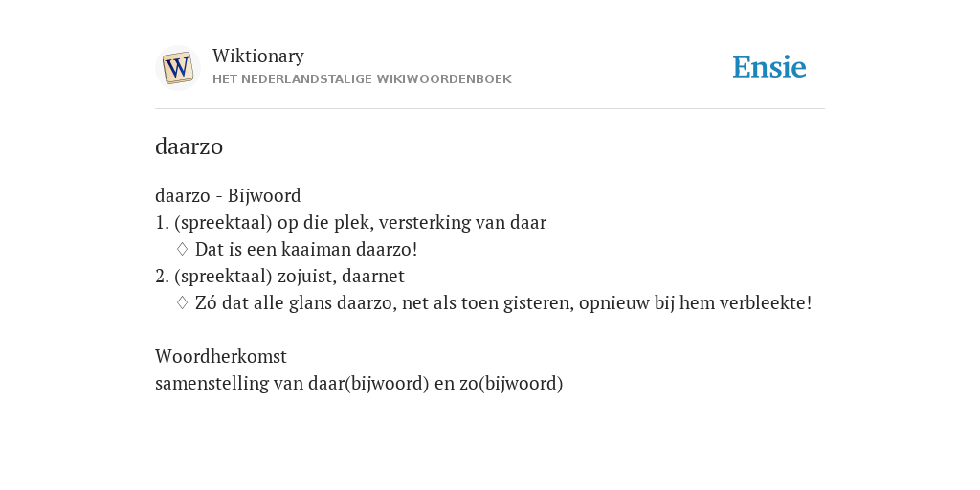The width and height of the screenshot is (980, 490).
Task: Click the '(spreektaal)' label in definition two
Action: pos(223,277)
